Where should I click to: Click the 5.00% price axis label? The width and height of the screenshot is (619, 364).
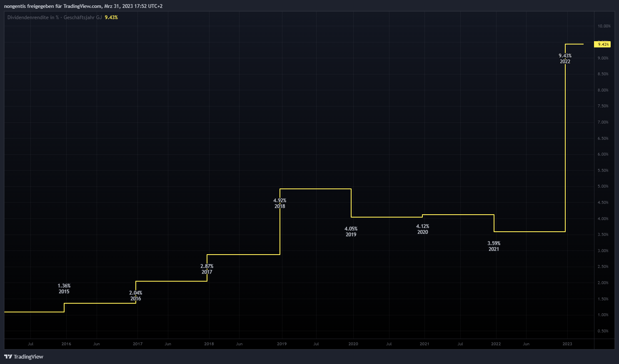point(603,186)
